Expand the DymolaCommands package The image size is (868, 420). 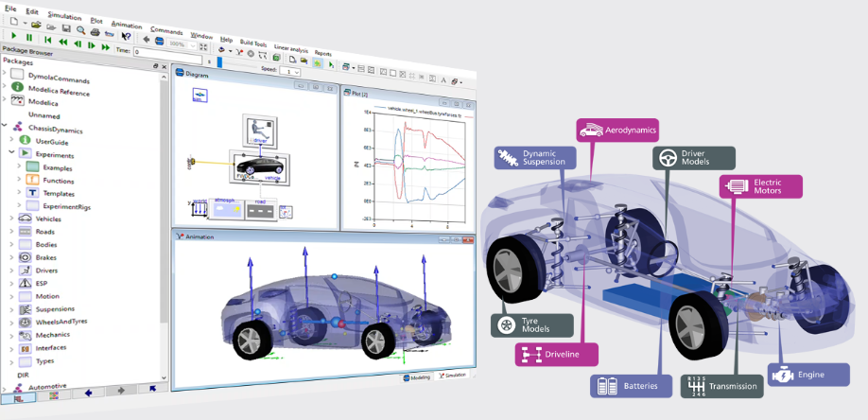[5, 73]
